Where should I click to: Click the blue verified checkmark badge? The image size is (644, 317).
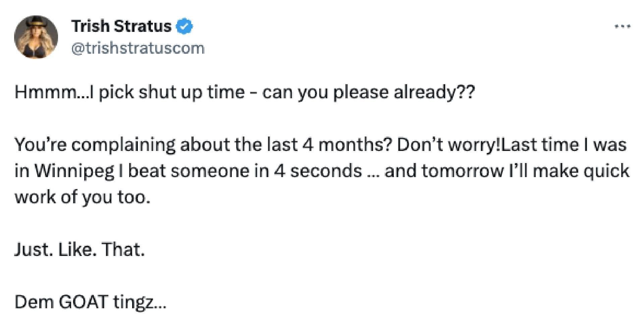[184, 27]
